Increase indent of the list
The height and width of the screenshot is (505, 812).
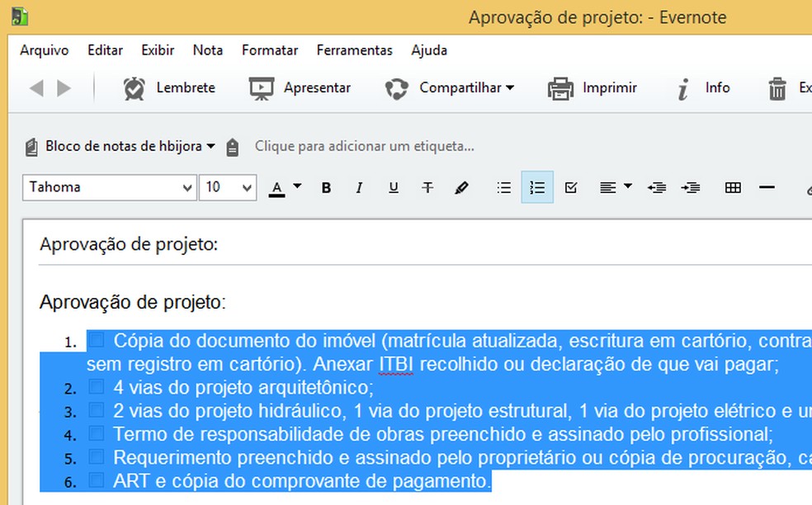[692, 187]
